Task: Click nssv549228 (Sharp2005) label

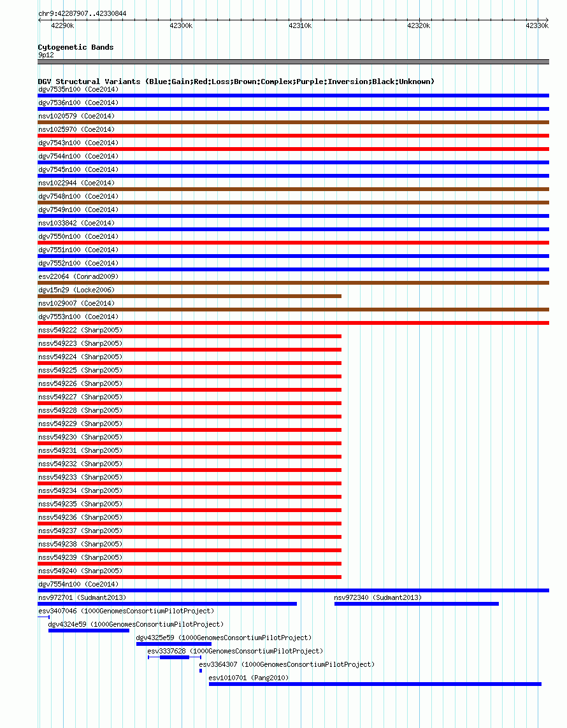Action: coord(80,410)
